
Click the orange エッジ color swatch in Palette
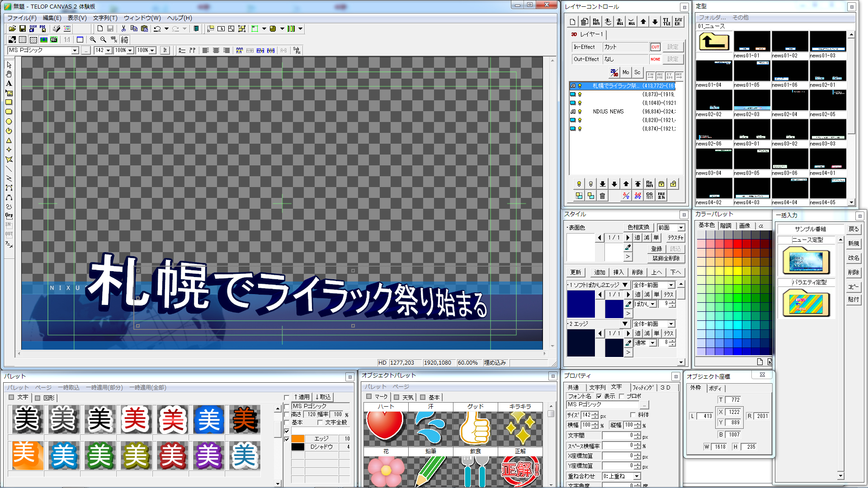click(298, 439)
